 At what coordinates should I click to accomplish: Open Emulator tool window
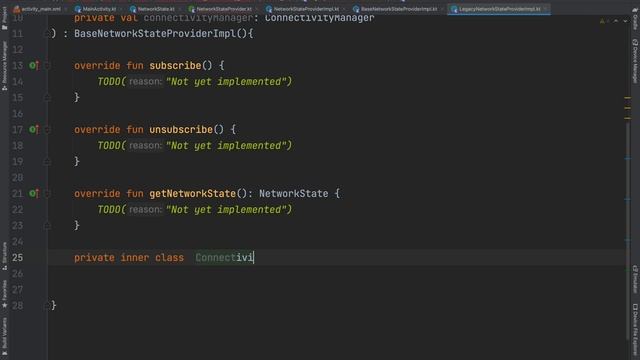pos(635,279)
